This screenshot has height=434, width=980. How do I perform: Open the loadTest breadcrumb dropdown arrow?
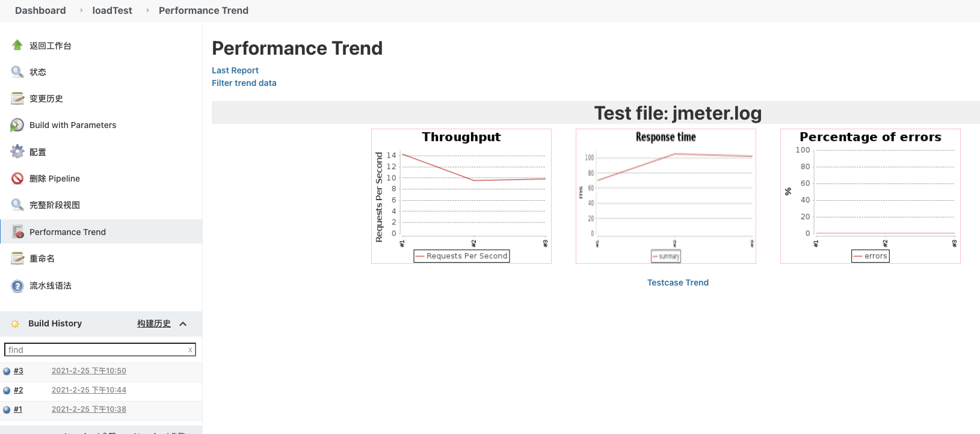pyautogui.click(x=147, y=10)
